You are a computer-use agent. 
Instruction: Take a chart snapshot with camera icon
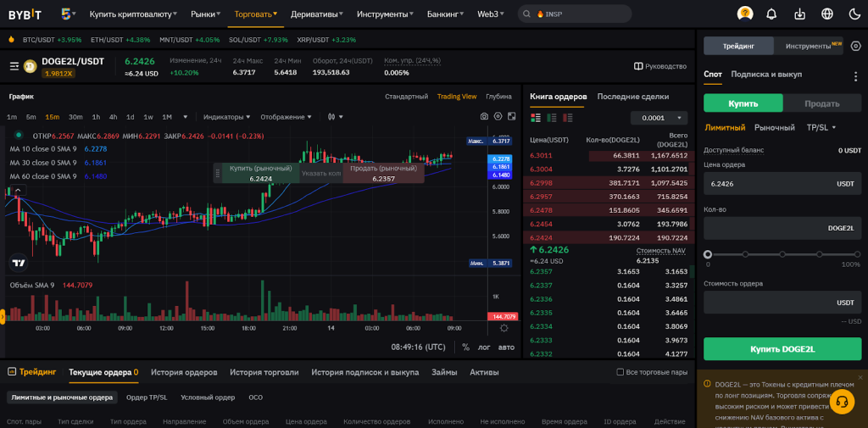pyautogui.click(x=484, y=116)
